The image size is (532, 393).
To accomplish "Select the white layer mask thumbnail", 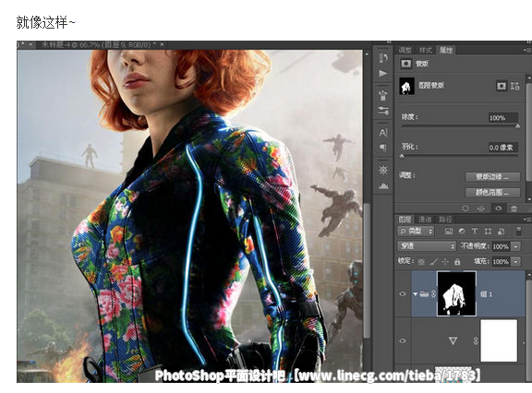I will coord(499,340).
